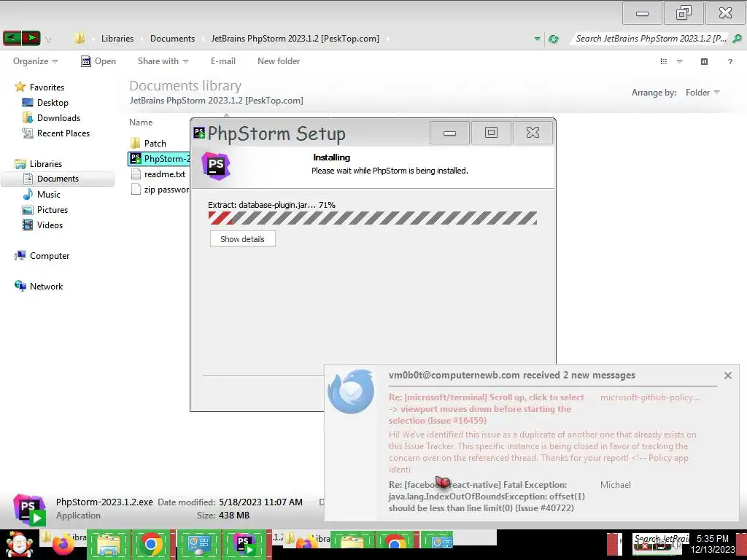Maximize the PhpStorm Setup window

491,133
